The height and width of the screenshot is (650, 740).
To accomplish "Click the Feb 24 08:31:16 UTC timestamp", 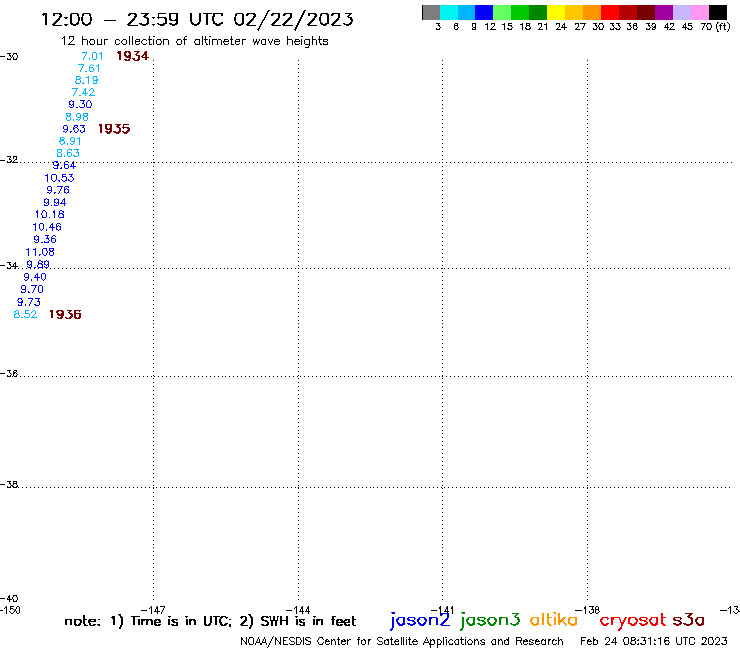I will (654, 641).
